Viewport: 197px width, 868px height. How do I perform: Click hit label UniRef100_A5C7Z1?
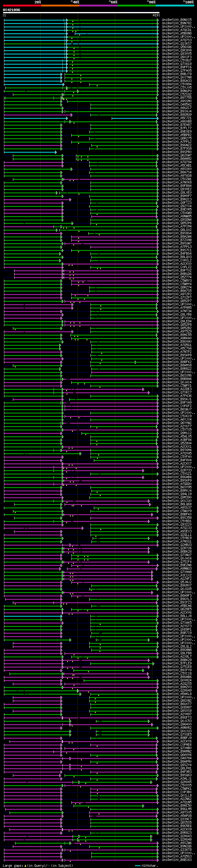(177, 118)
